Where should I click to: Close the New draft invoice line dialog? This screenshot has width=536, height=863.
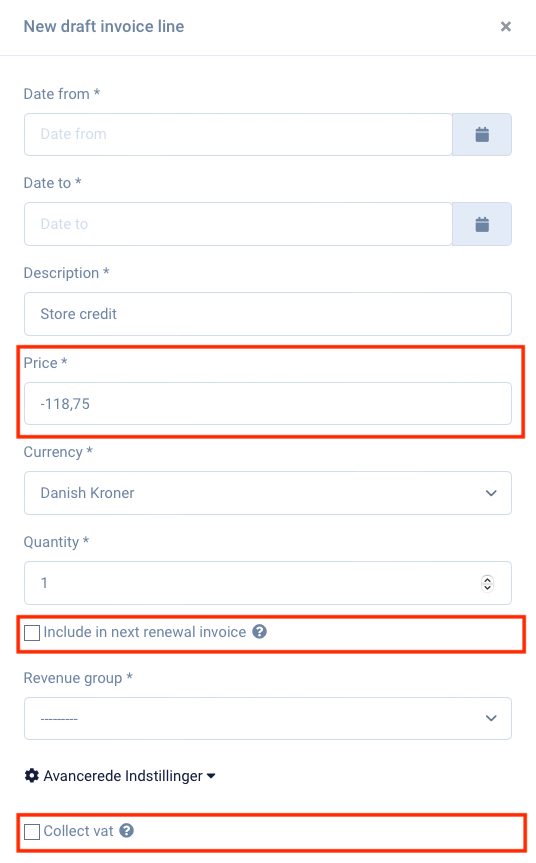506,26
